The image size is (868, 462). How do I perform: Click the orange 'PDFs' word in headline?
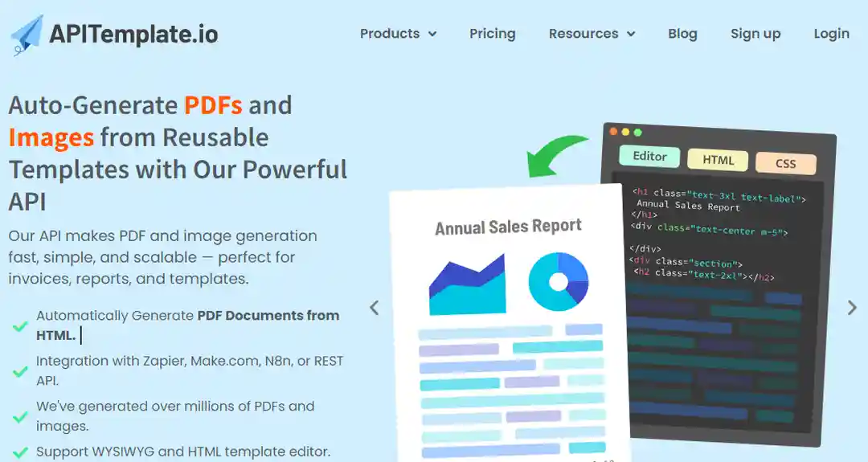(213, 105)
